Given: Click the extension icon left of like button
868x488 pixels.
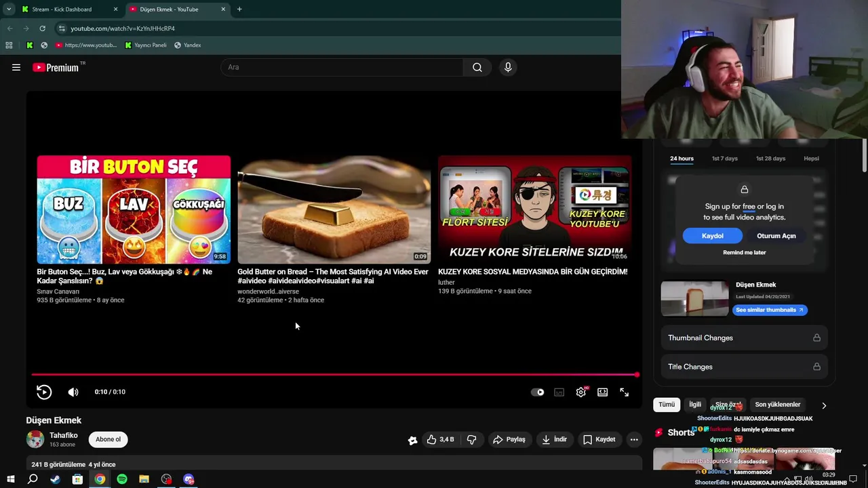Looking at the screenshot, I should click(412, 440).
